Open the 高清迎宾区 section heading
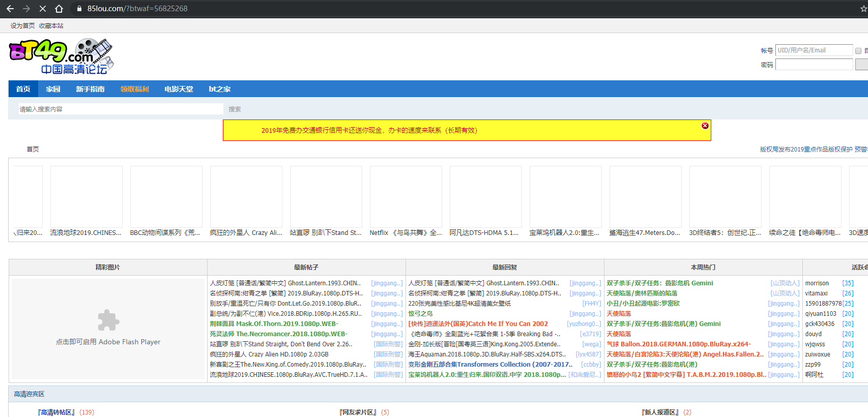This screenshot has width=868, height=417. click(29, 394)
